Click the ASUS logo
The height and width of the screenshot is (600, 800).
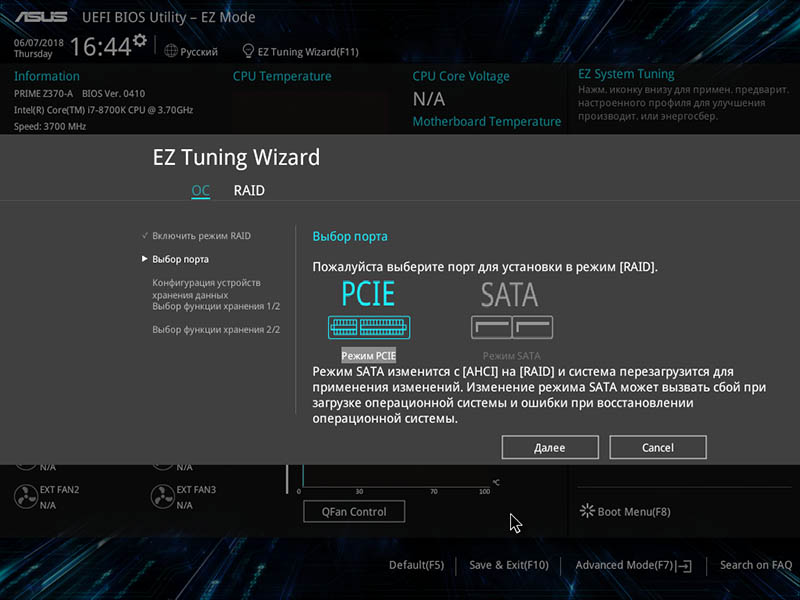[x=41, y=17]
